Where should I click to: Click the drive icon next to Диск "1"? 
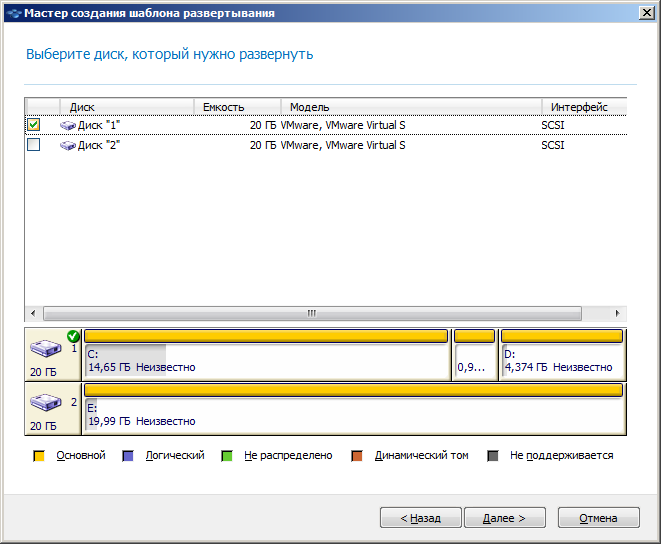pos(67,125)
